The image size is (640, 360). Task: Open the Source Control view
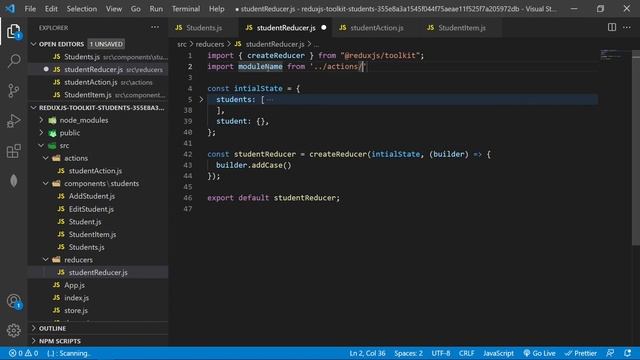tap(13, 91)
